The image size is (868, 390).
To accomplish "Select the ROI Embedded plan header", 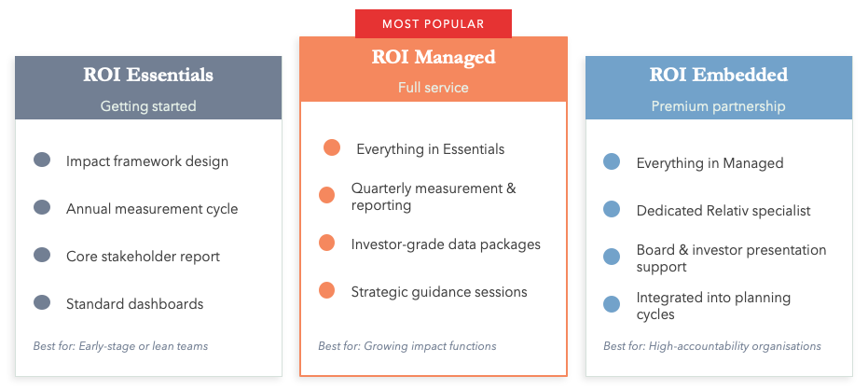I will 718,76.
